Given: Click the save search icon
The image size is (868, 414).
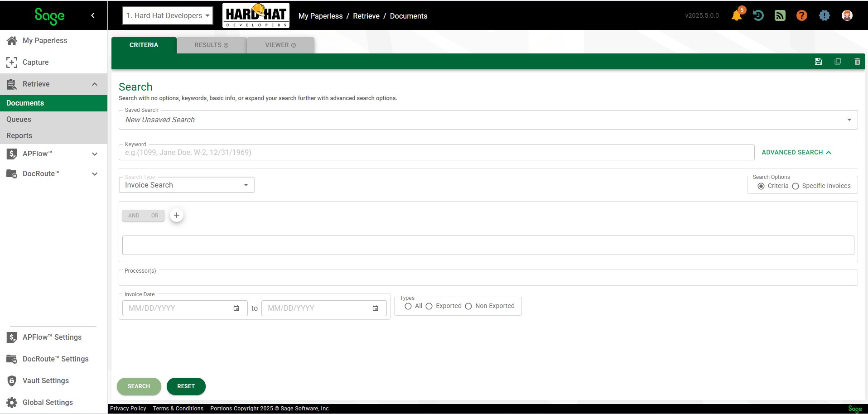Looking at the screenshot, I should pos(818,62).
